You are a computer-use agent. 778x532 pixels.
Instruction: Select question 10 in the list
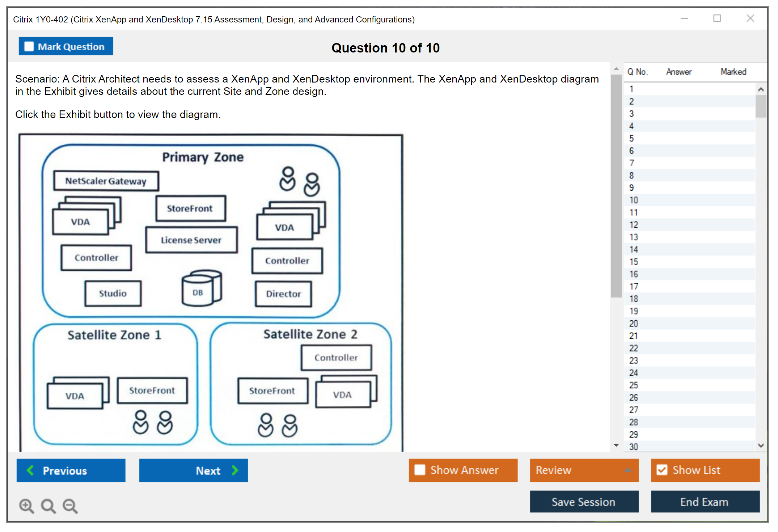click(x=634, y=200)
